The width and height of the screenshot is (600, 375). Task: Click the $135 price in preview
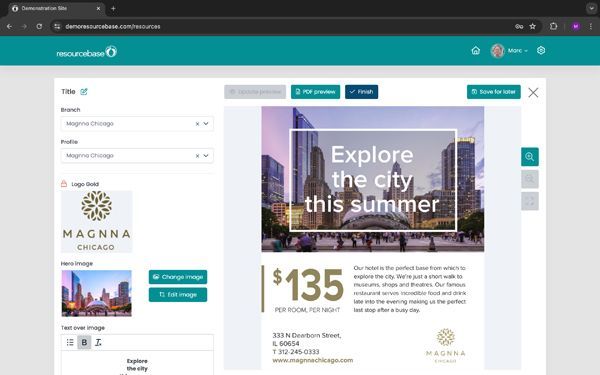308,285
